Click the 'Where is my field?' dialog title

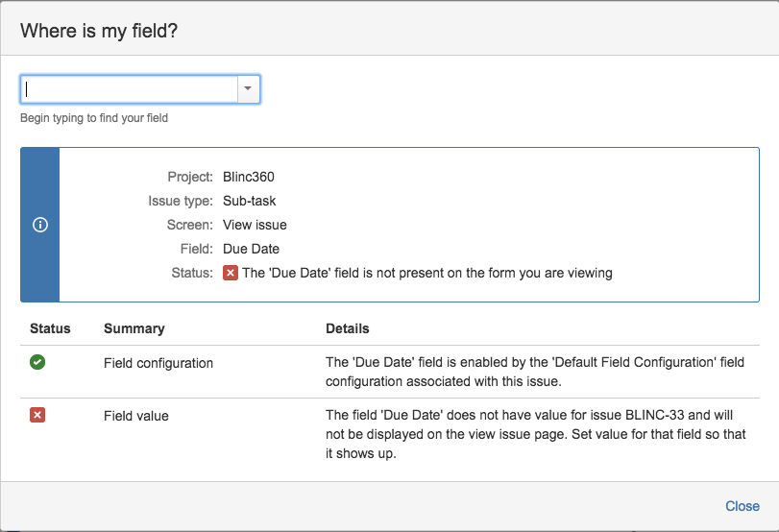pyautogui.click(x=99, y=31)
